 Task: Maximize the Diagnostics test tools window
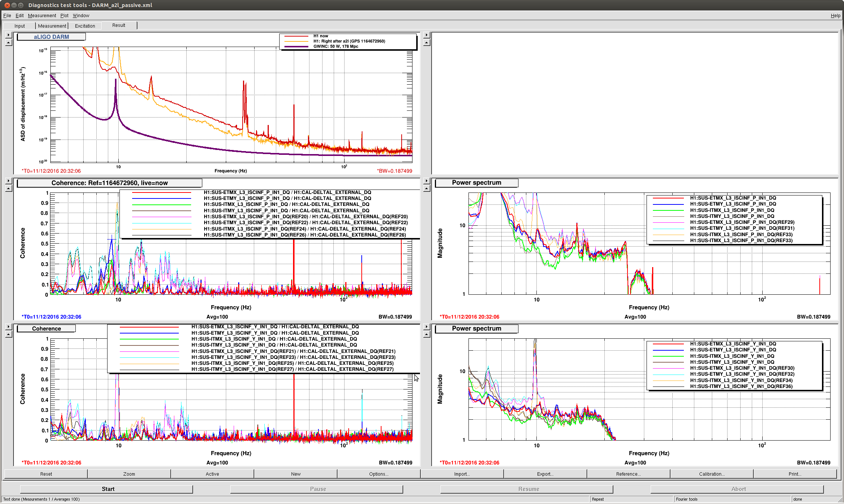coord(21,5)
